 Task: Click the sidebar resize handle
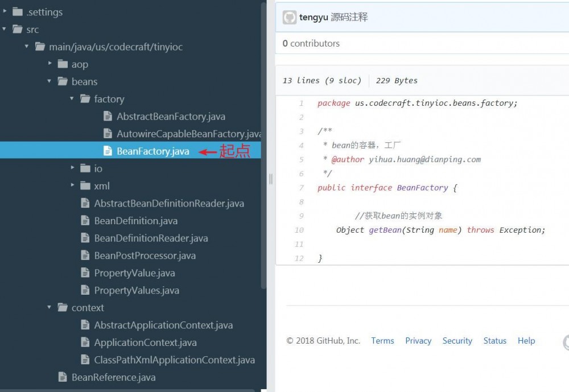tap(271, 179)
